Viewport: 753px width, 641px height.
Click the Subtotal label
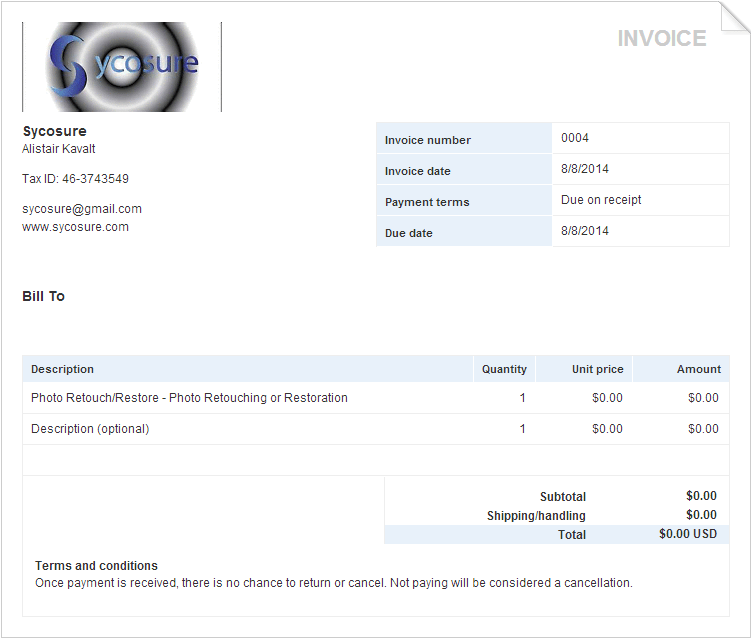tap(563, 496)
